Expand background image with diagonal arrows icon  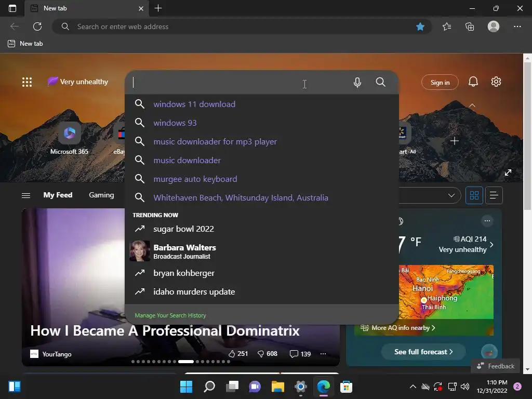(x=508, y=172)
